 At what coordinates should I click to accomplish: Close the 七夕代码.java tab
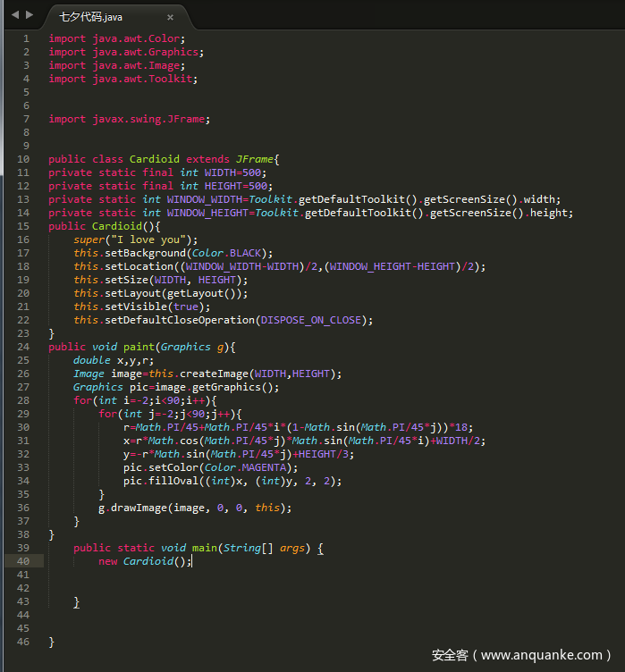[x=170, y=17]
